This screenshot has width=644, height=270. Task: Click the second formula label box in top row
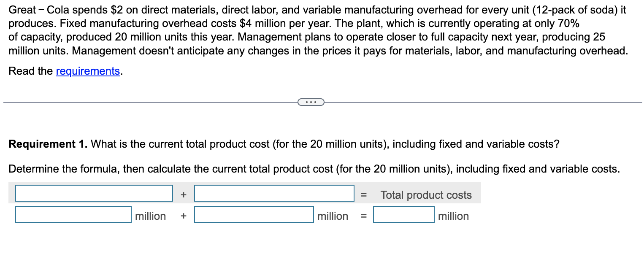pos(273,193)
